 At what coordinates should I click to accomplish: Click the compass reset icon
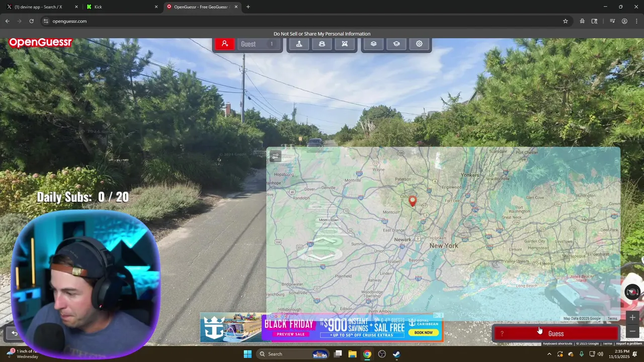(x=632, y=292)
